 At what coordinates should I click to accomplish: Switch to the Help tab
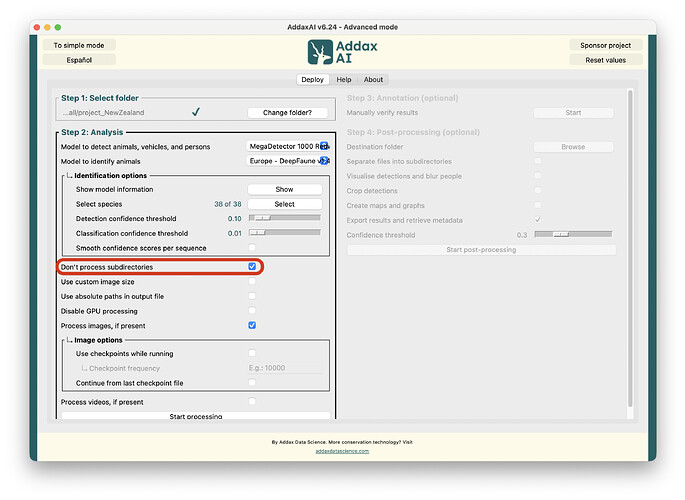343,80
